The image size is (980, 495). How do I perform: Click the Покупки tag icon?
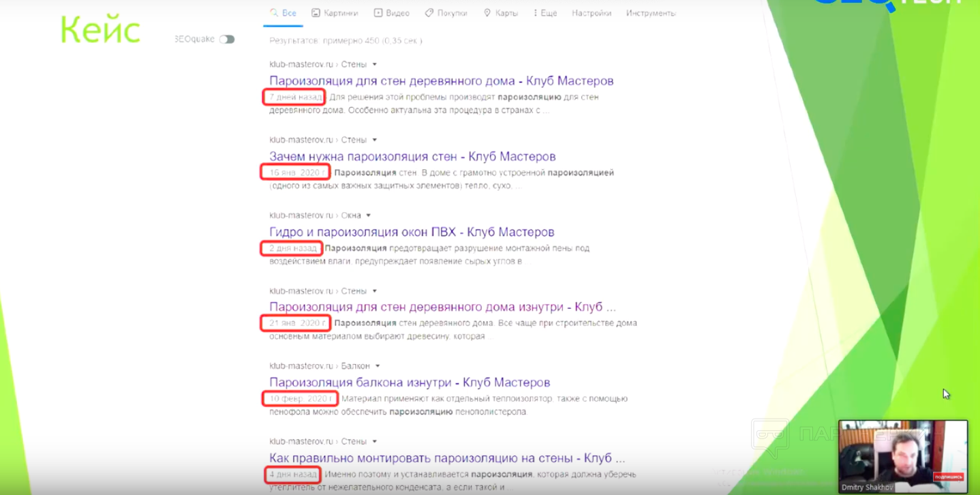click(x=429, y=13)
